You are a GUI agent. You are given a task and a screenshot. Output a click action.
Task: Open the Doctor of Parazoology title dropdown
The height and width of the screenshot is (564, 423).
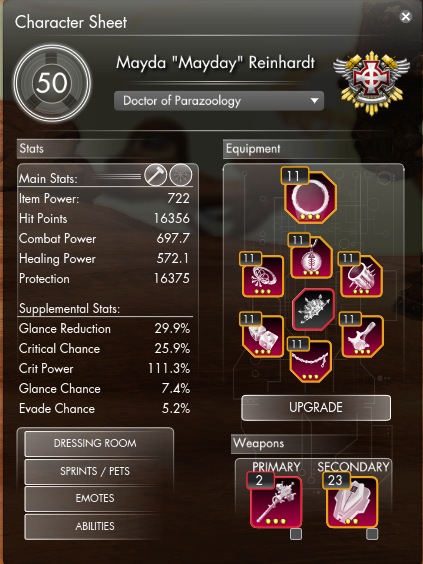[219, 101]
